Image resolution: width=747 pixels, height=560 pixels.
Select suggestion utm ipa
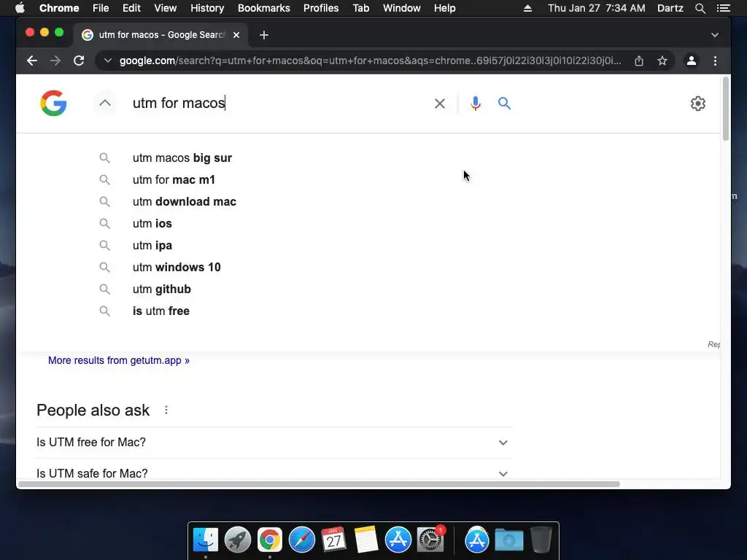(152, 245)
